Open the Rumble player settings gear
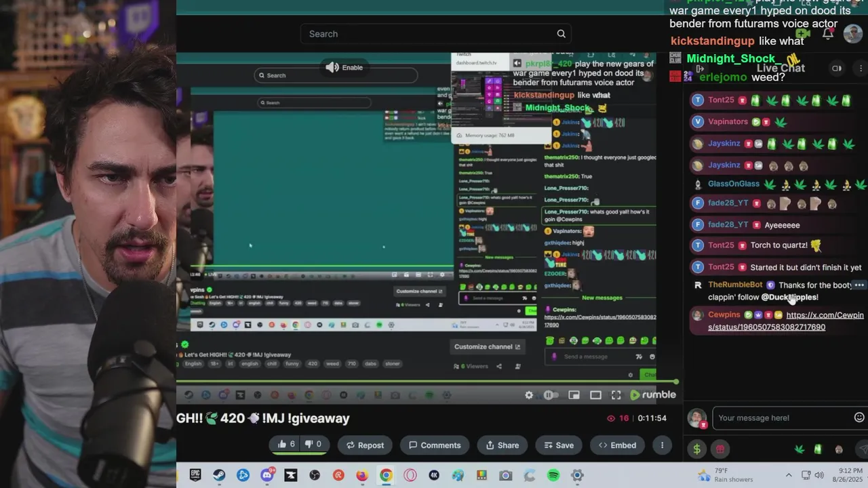The image size is (868, 488). coord(529,395)
